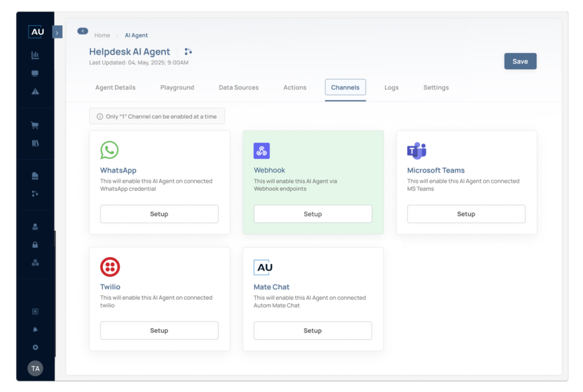Click the workflow icon beside Helpdesk AI Agent
Image resolution: width=583 pixels, height=392 pixels.
coord(188,52)
